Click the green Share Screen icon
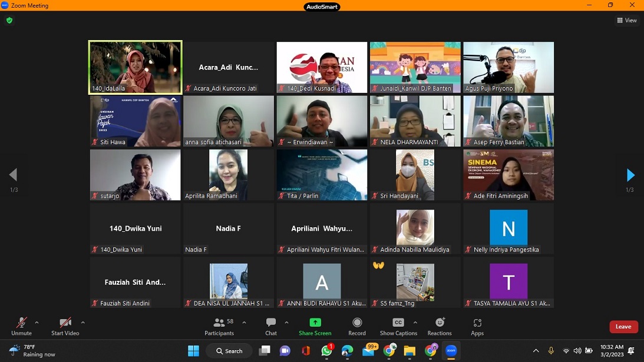Screen dimensions: 644x362 [315, 323]
